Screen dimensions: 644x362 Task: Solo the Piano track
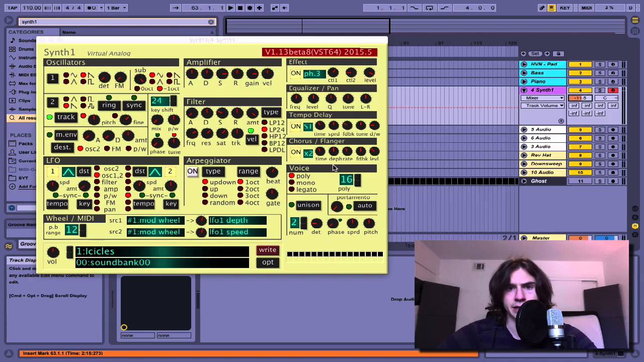[600, 81]
